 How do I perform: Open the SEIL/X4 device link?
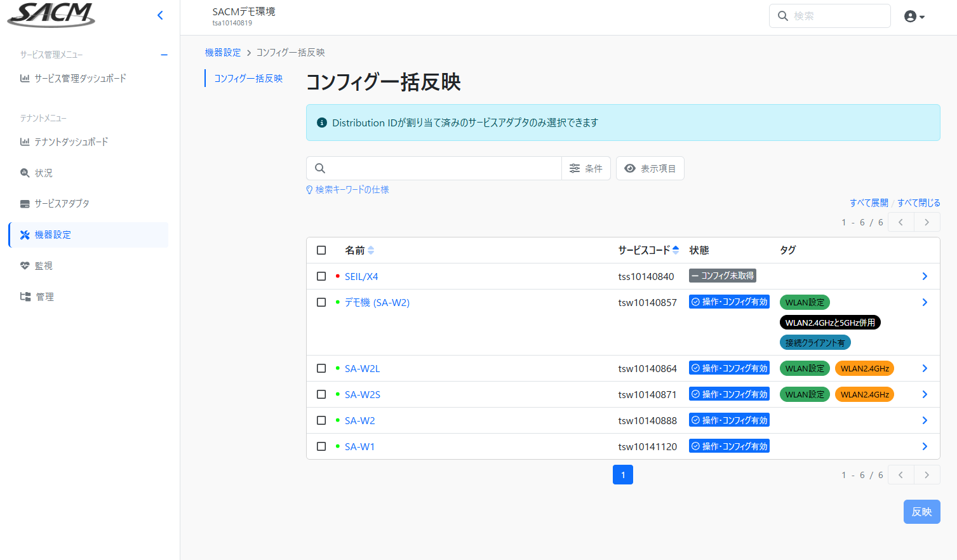coord(361,276)
